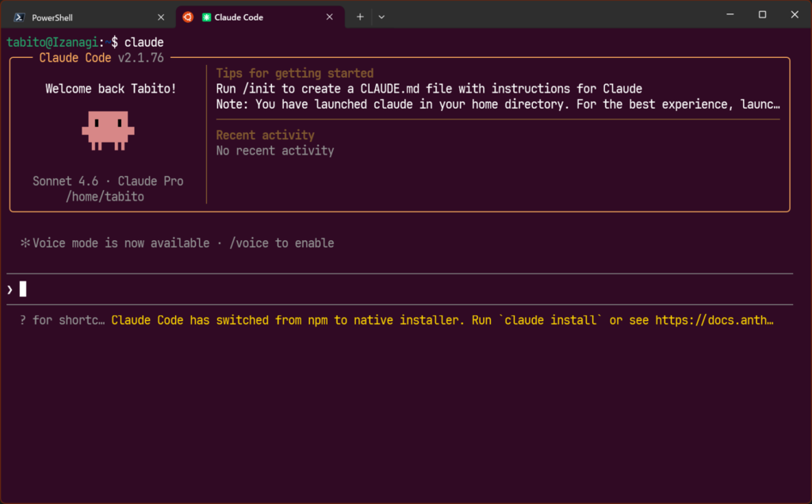The image size is (812, 504).
Task: Click the 'Note: You have launched claude' line
Action: click(x=498, y=105)
